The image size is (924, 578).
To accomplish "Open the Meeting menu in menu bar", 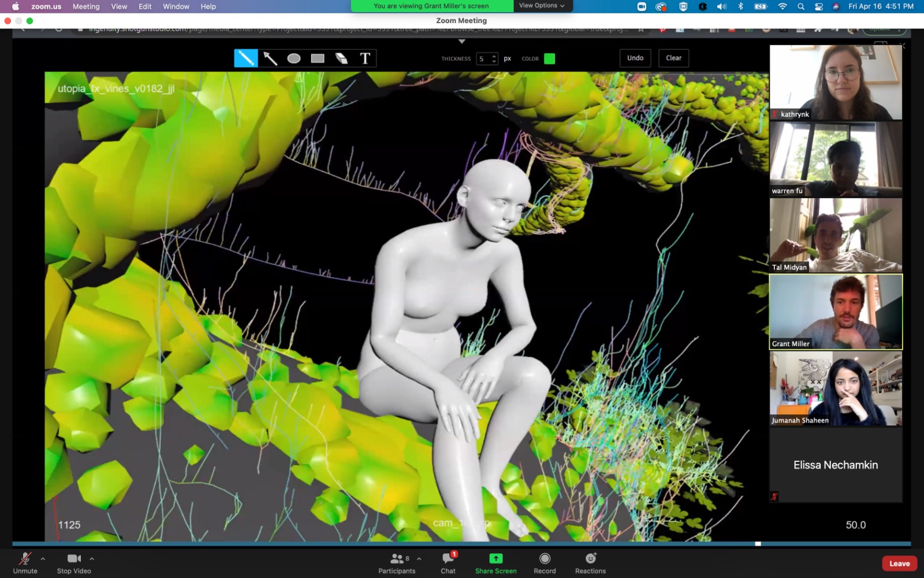I will tap(86, 6).
